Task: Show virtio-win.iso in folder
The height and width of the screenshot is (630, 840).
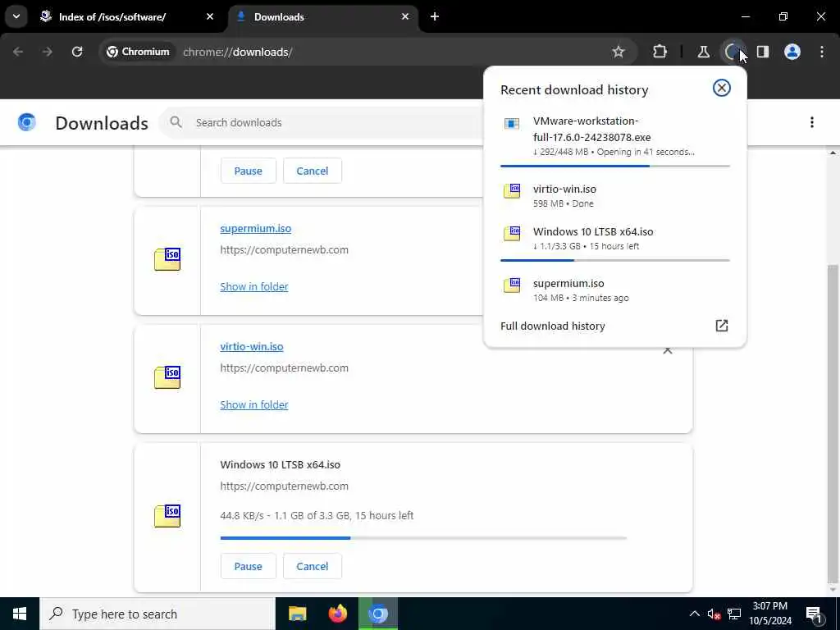Action: (254, 405)
